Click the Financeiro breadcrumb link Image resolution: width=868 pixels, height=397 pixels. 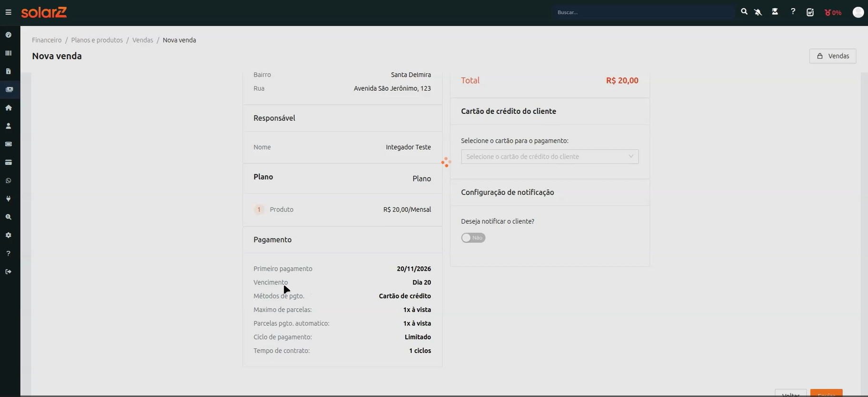coord(47,40)
